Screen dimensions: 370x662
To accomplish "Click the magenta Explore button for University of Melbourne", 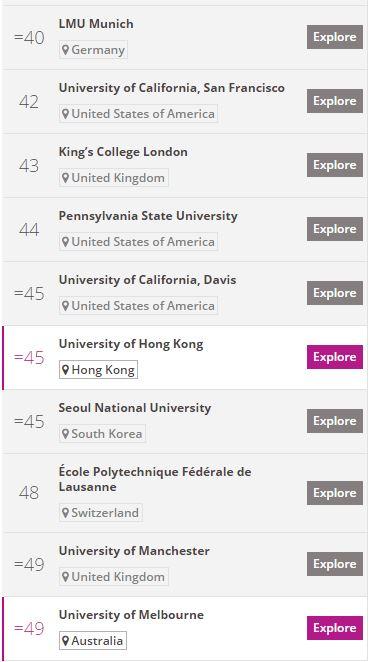I will [335, 628].
